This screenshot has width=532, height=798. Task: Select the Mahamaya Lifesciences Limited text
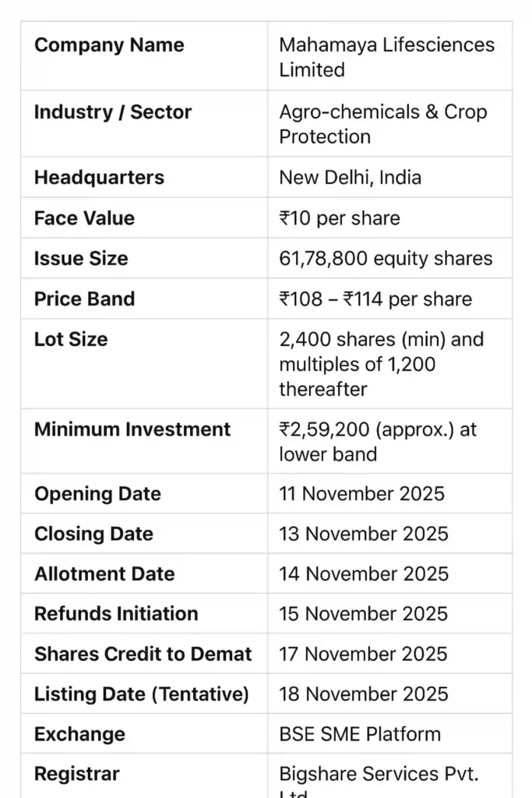coord(386,57)
